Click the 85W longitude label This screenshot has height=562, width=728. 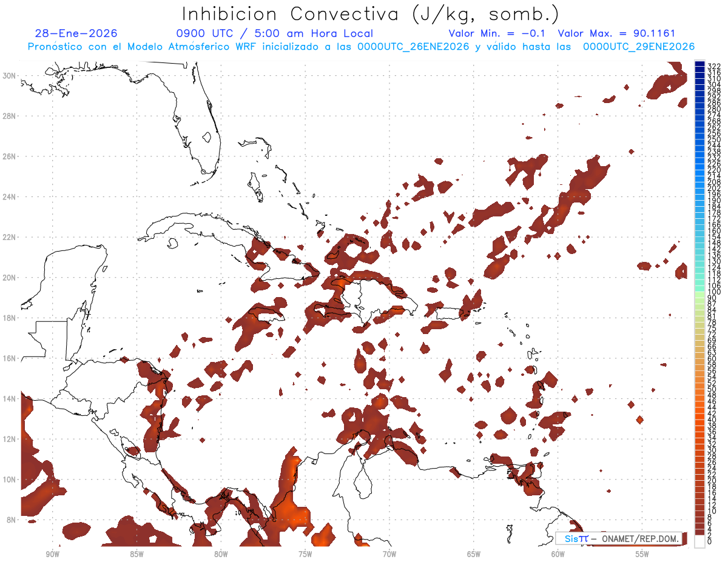136,554
